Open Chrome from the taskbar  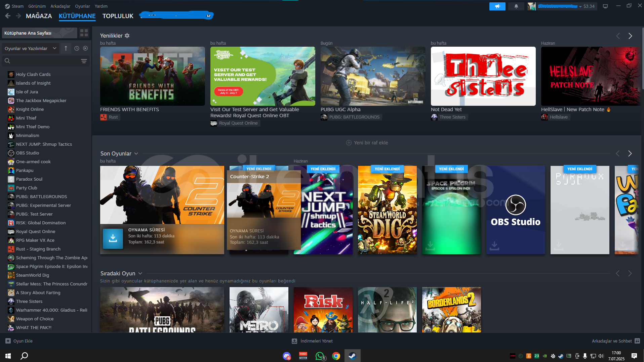point(336,356)
